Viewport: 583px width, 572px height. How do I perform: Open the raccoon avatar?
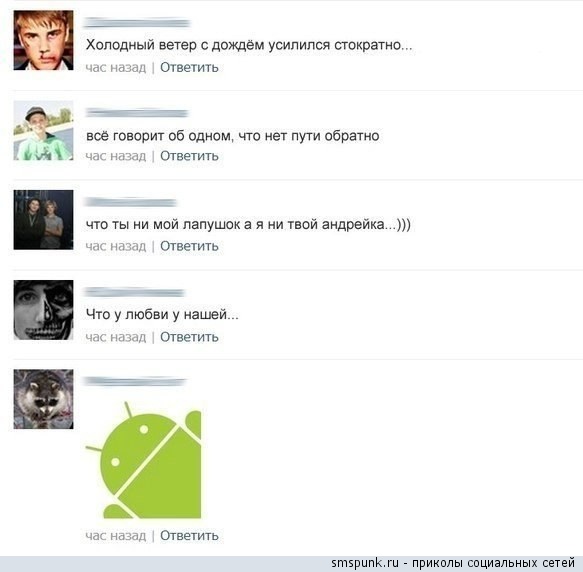[44, 399]
